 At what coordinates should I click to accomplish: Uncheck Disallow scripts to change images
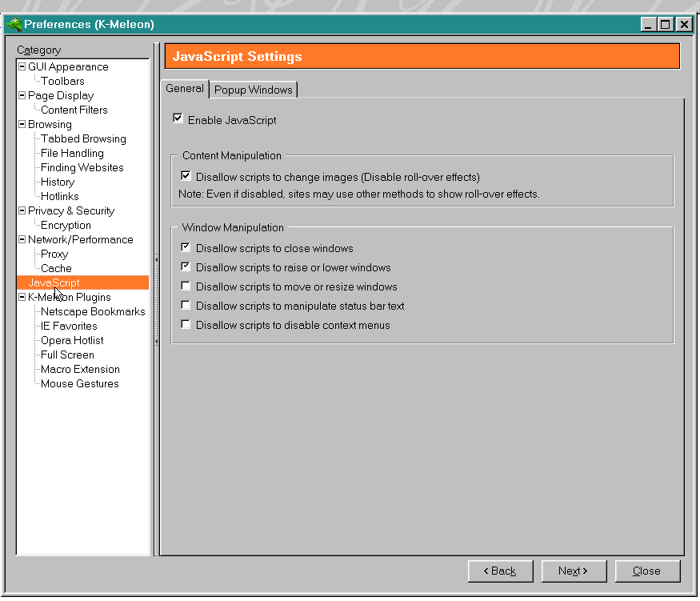186,177
